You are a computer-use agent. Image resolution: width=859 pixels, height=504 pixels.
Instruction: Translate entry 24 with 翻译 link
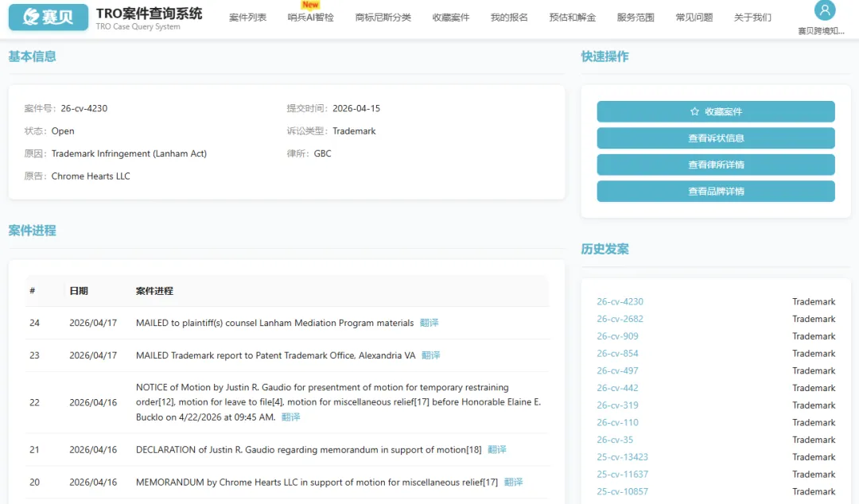429,323
